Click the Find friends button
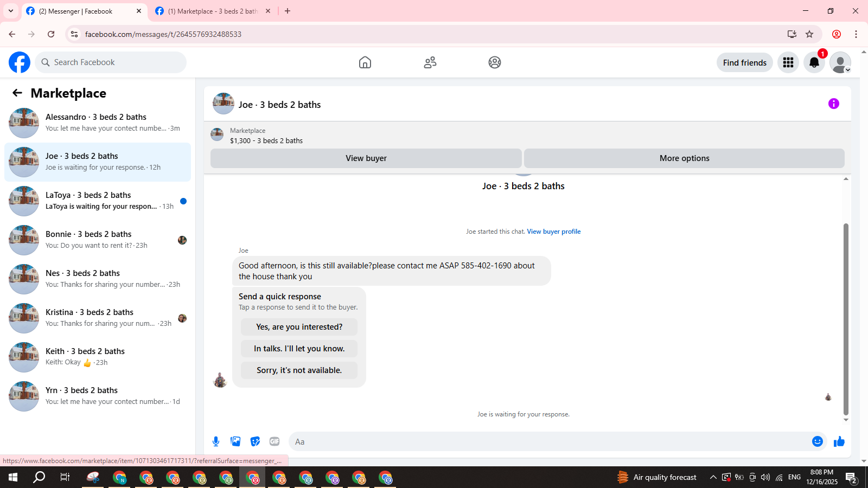 [x=745, y=62]
